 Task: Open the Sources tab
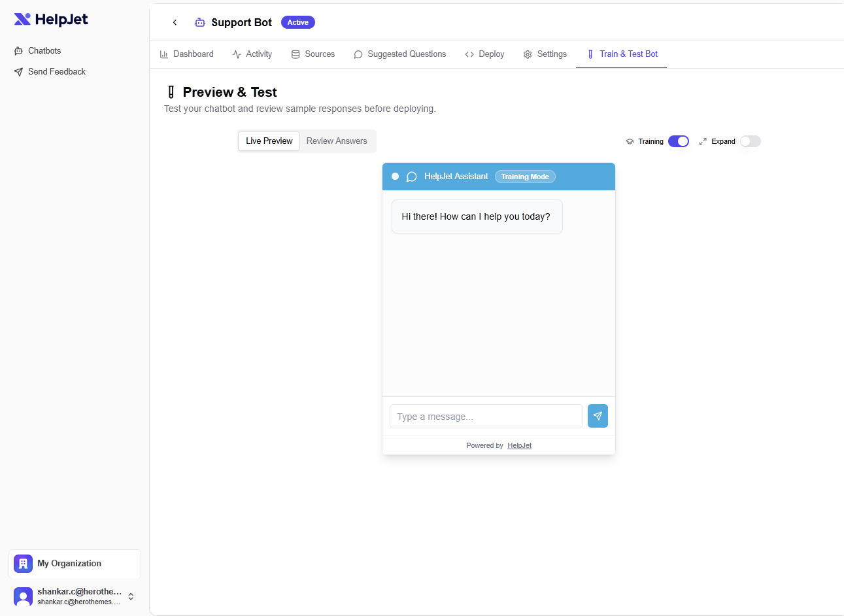pyautogui.click(x=313, y=54)
